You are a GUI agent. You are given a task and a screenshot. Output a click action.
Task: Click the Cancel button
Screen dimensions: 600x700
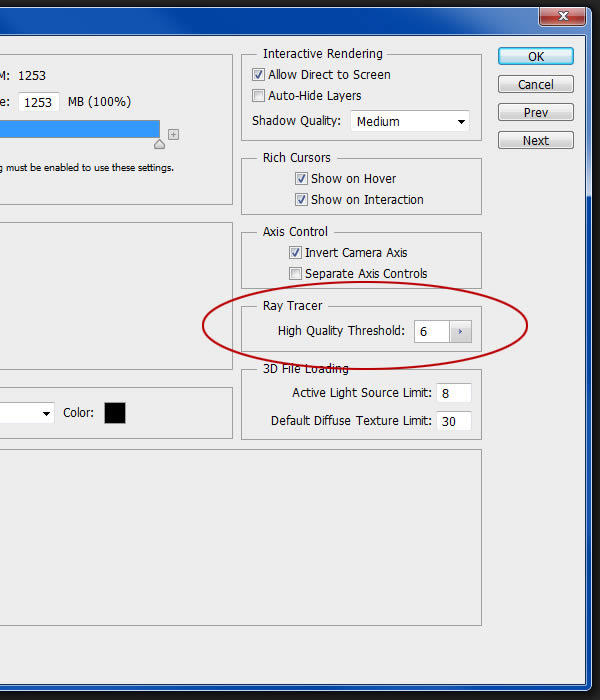(x=535, y=84)
